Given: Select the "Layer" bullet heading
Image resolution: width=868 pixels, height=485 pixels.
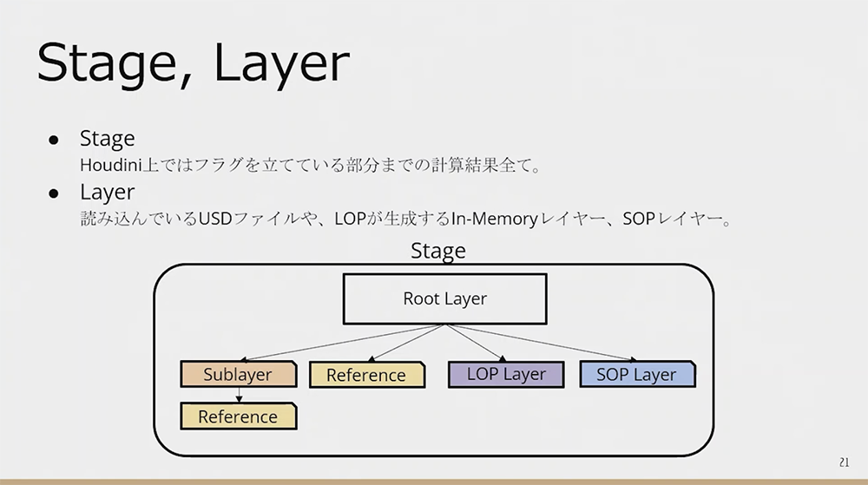Looking at the screenshot, I should click(107, 192).
